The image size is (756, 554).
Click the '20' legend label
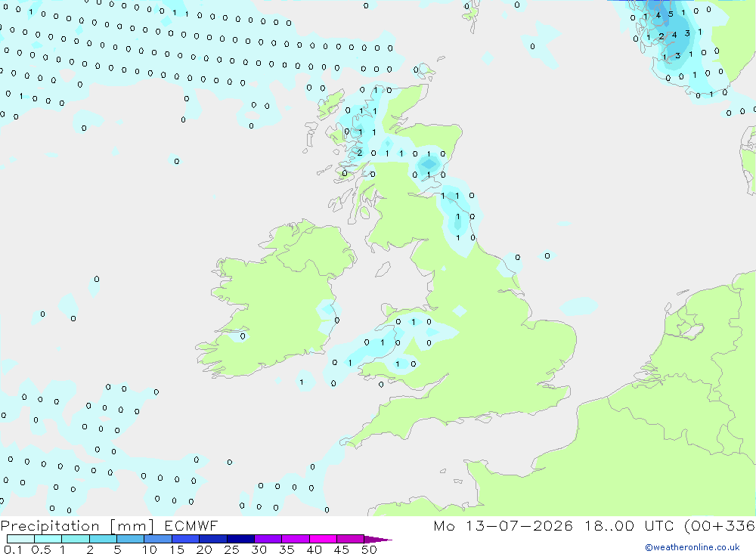(x=204, y=549)
